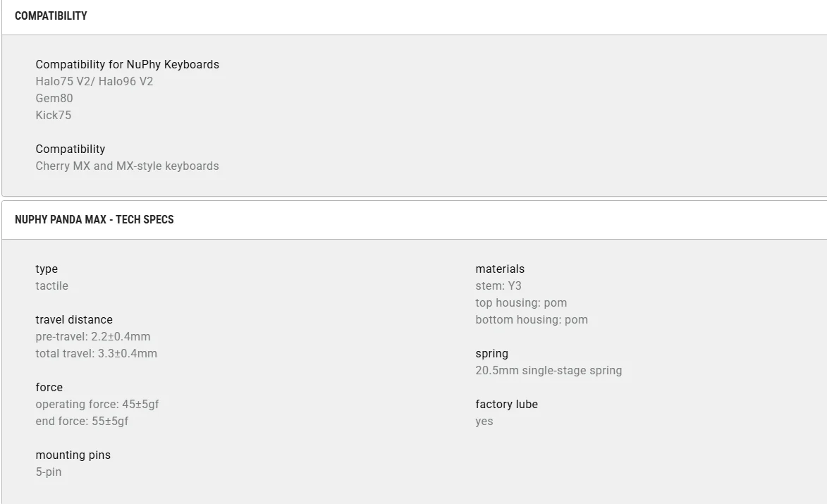Select the "5-pin" value
Image resolution: width=827 pixels, height=504 pixels.
[49, 472]
